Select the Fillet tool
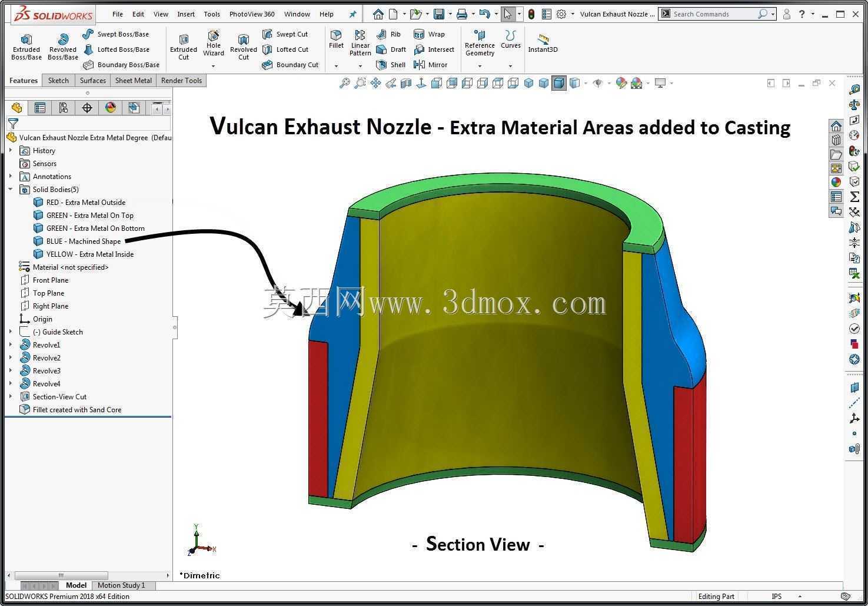The image size is (868, 606). pyautogui.click(x=336, y=40)
